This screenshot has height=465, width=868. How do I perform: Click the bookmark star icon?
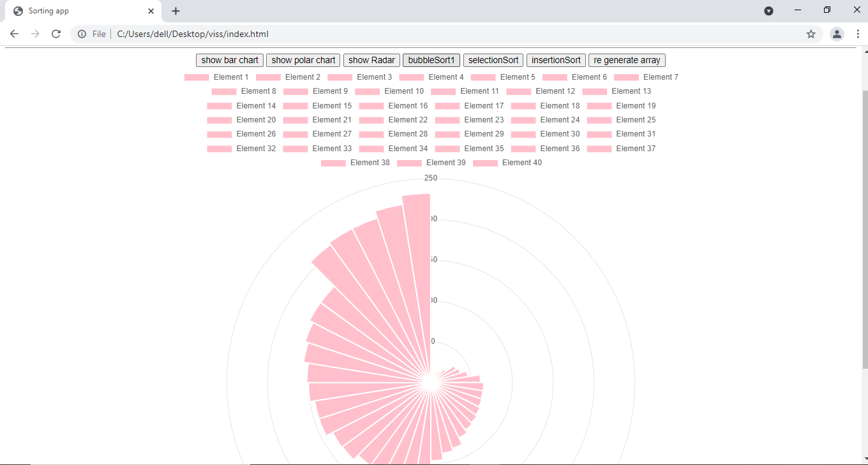pyautogui.click(x=811, y=34)
